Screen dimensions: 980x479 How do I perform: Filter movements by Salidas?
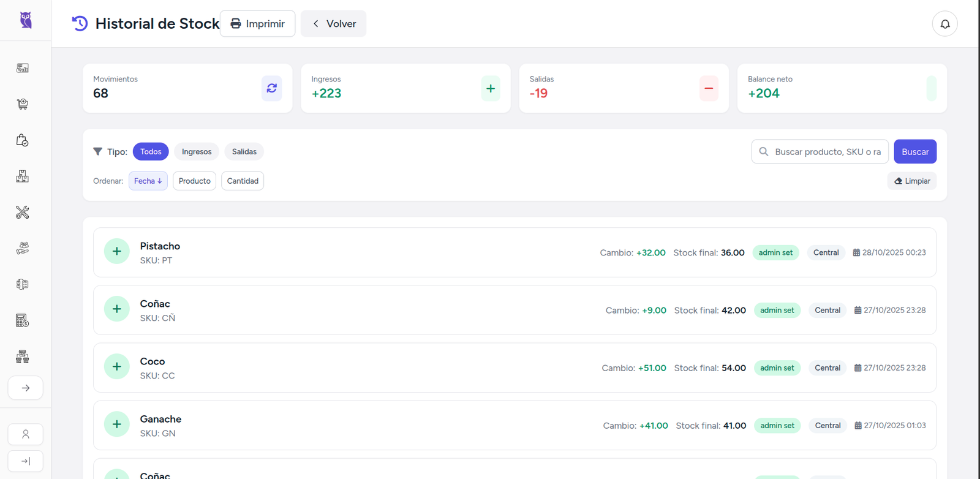coord(244,152)
